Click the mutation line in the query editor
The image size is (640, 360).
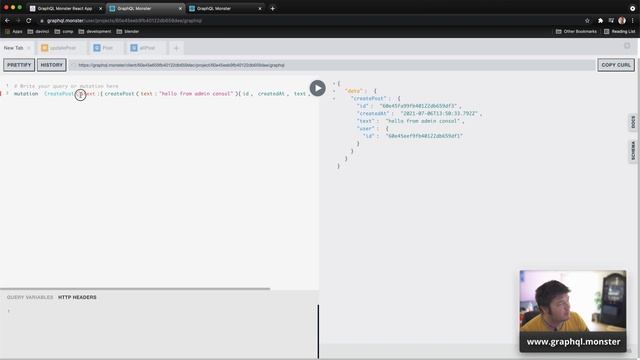coord(161,94)
